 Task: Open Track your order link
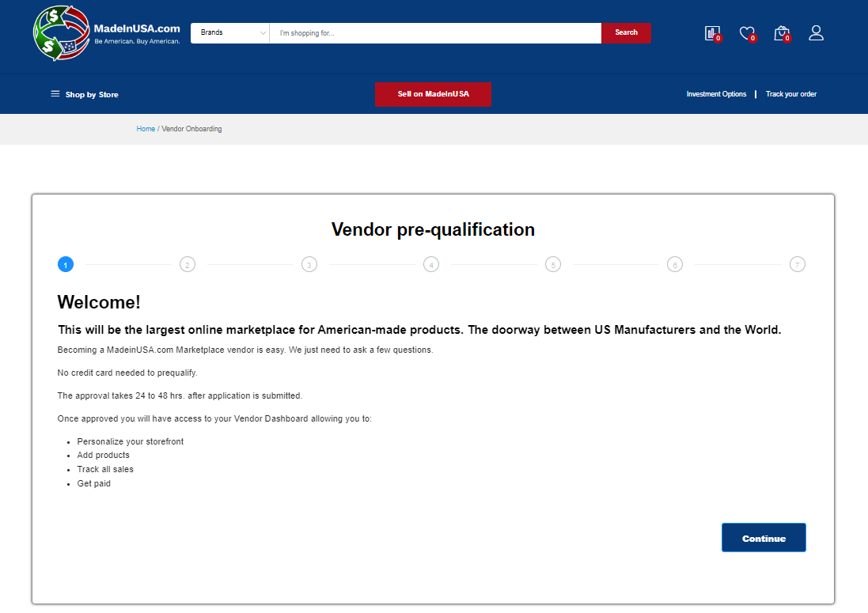791,94
